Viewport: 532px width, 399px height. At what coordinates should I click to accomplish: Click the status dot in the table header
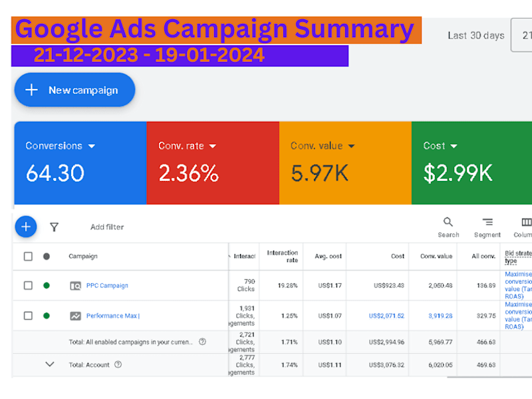click(47, 256)
